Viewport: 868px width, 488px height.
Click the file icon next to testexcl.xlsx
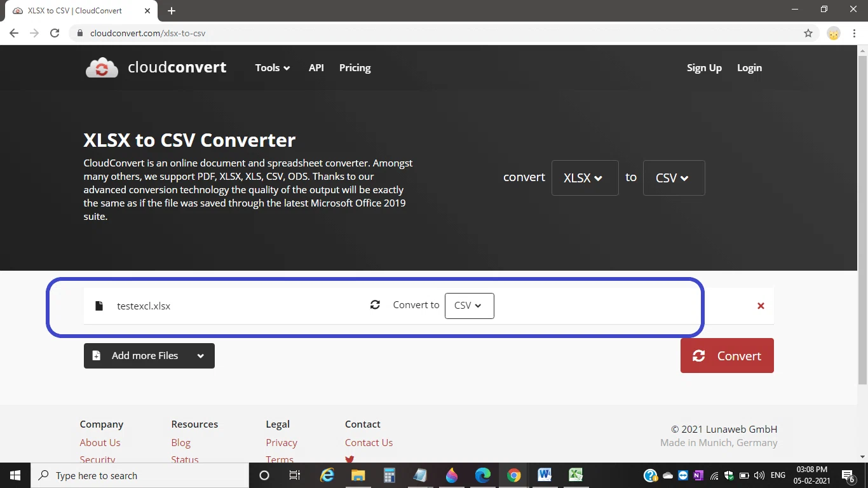[x=98, y=306]
